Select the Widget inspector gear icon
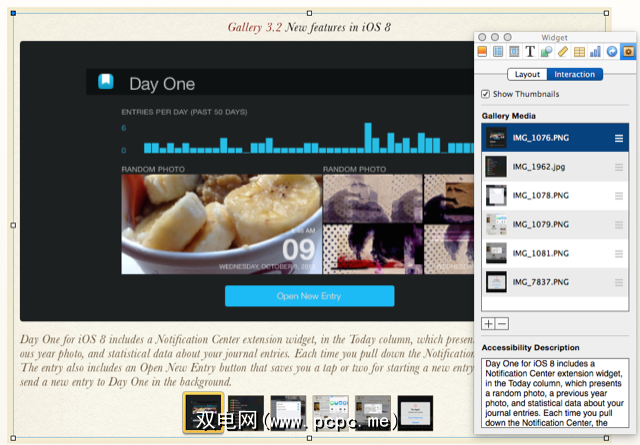The image size is (640, 445). tap(628, 51)
